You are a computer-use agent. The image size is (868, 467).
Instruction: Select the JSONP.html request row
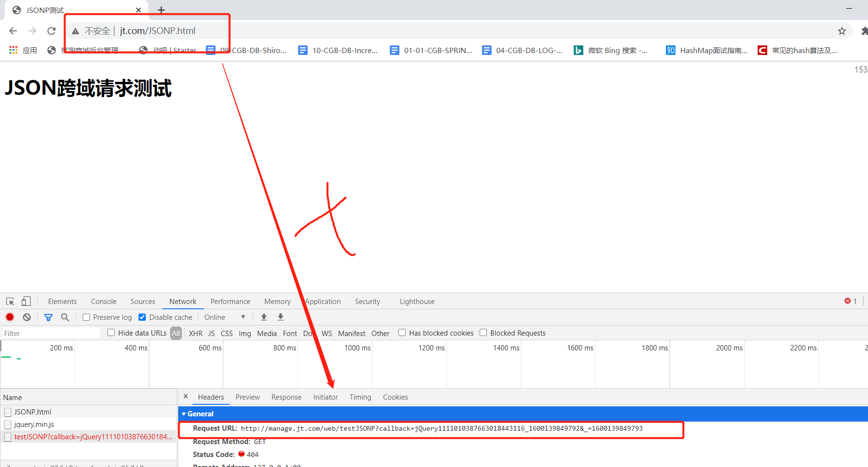88,412
